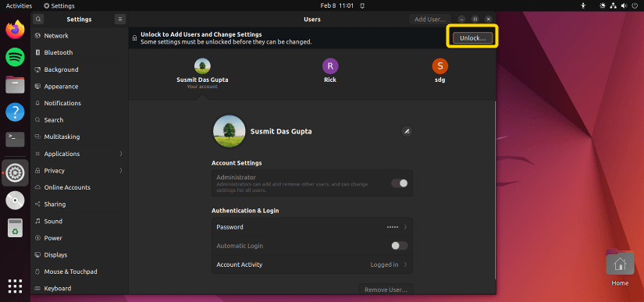644x302 pixels.
Task: Open the Password row chevron
Action: (405, 227)
